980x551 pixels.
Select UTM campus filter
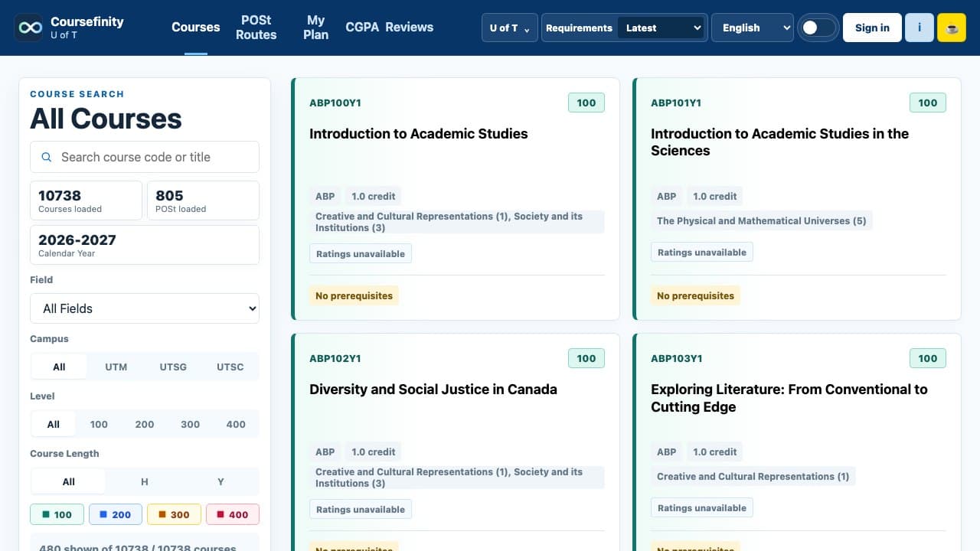point(116,367)
